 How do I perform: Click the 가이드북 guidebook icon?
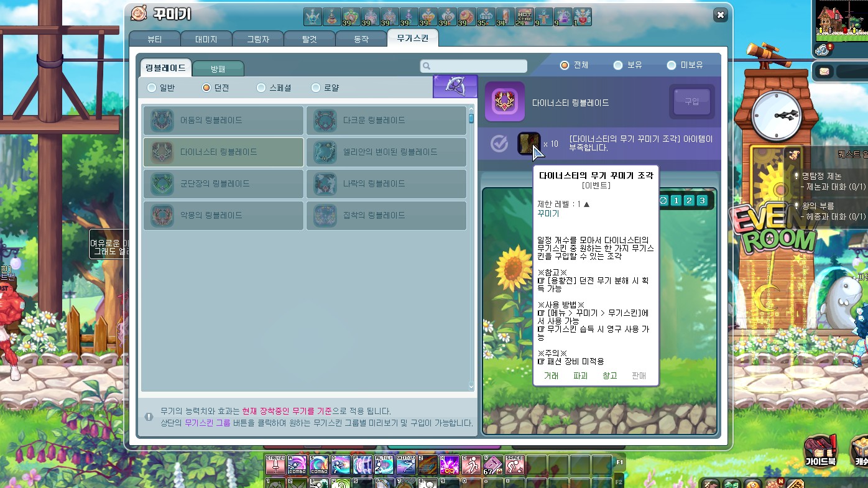(x=820, y=451)
